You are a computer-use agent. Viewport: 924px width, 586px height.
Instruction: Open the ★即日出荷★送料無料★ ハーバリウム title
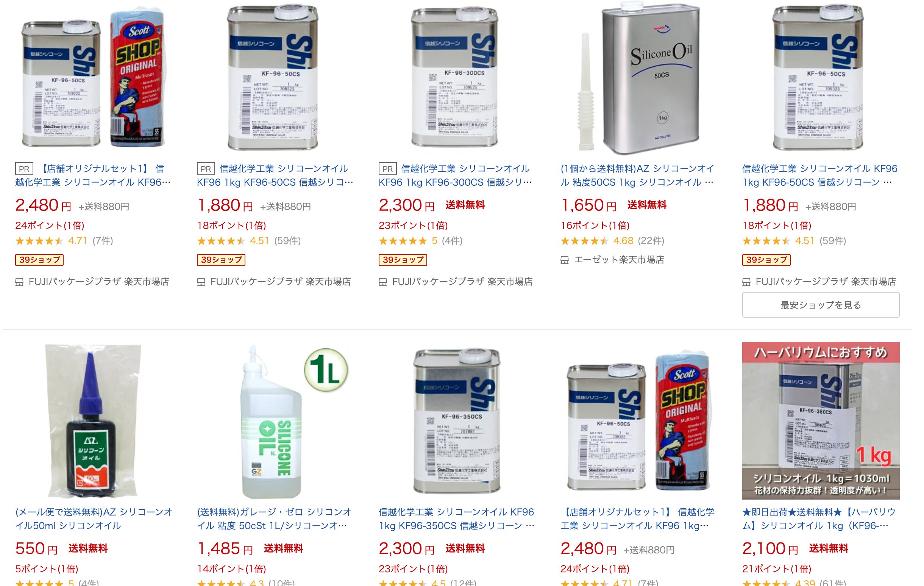coord(819,519)
